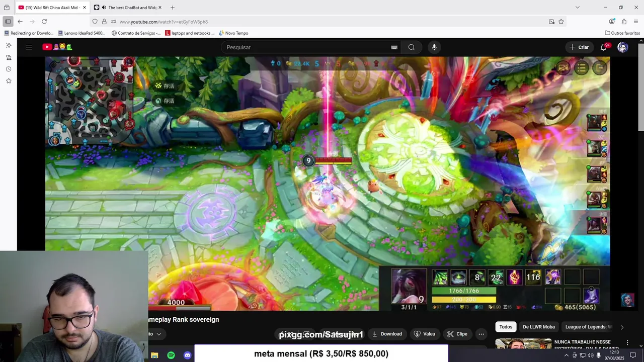Open the AI chatbot sparkle sidebar icon

(x=9, y=45)
